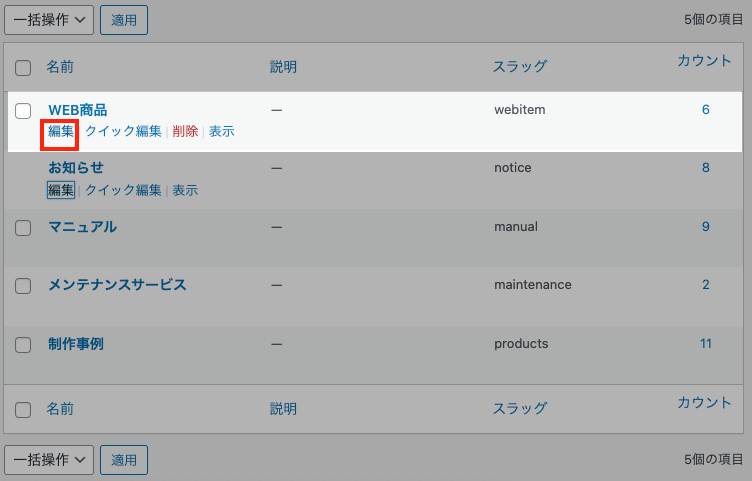752x481 pixels.
Task: Sort by the top スラッグ column header
Action: (x=519, y=67)
